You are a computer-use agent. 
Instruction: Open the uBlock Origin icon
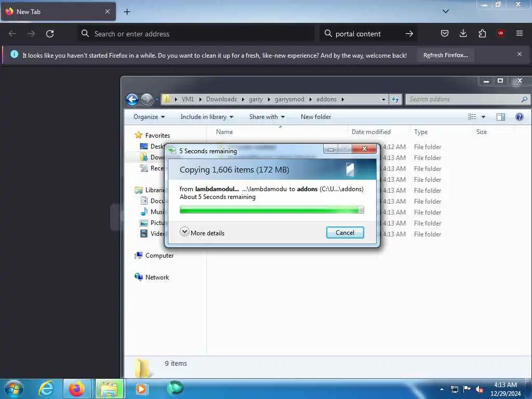[x=501, y=33]
